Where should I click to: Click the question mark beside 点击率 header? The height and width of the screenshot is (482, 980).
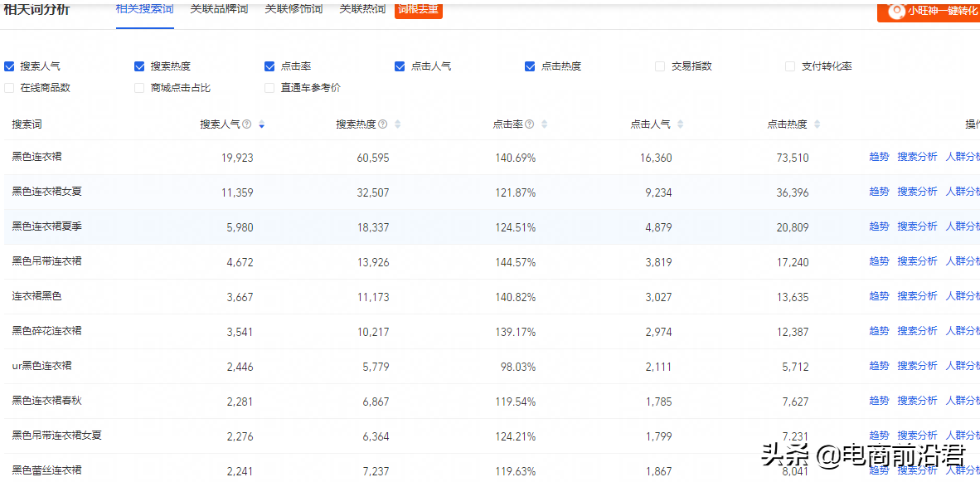point(530,124)
